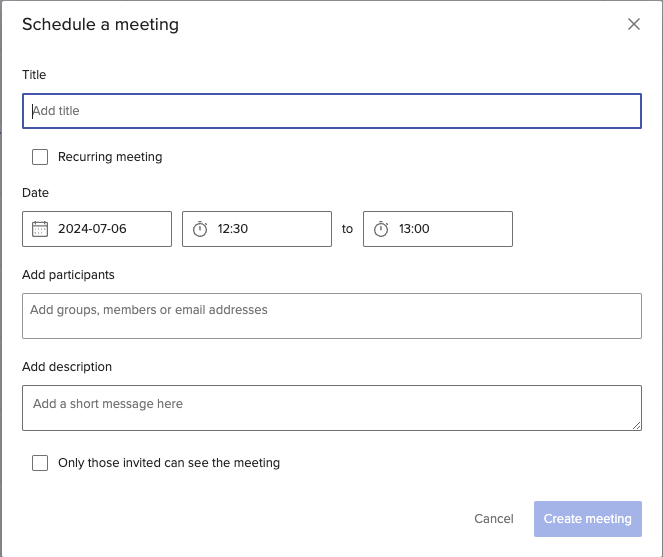The height and width of the screenshot is (557, 663).
Task: Click the Recurring meeting label text
Action: point(110,157)
